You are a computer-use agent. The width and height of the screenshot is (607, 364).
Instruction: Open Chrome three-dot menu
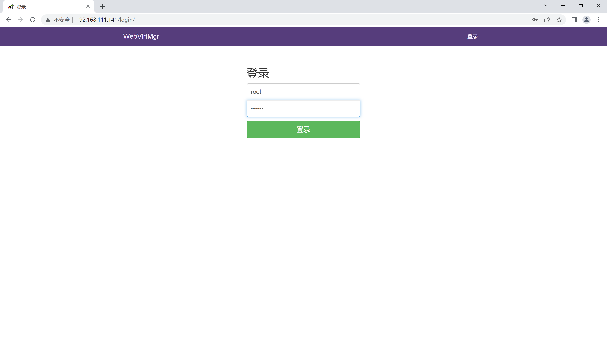(599, 20)
